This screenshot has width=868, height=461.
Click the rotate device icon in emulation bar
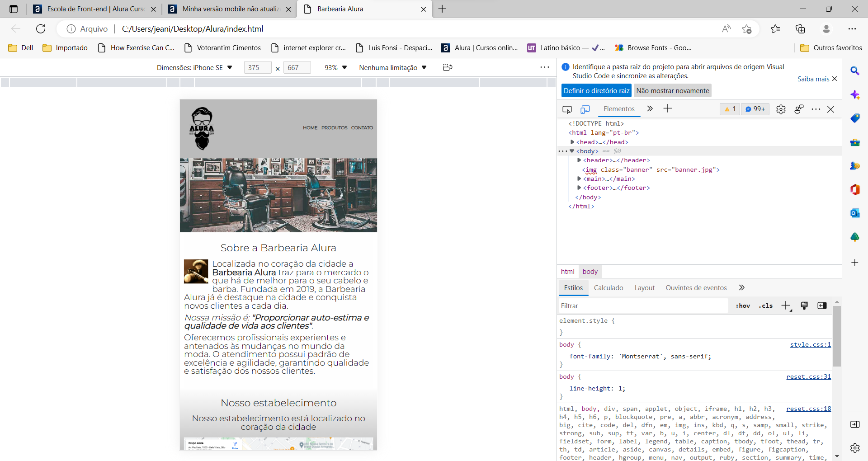pos(448,67)
